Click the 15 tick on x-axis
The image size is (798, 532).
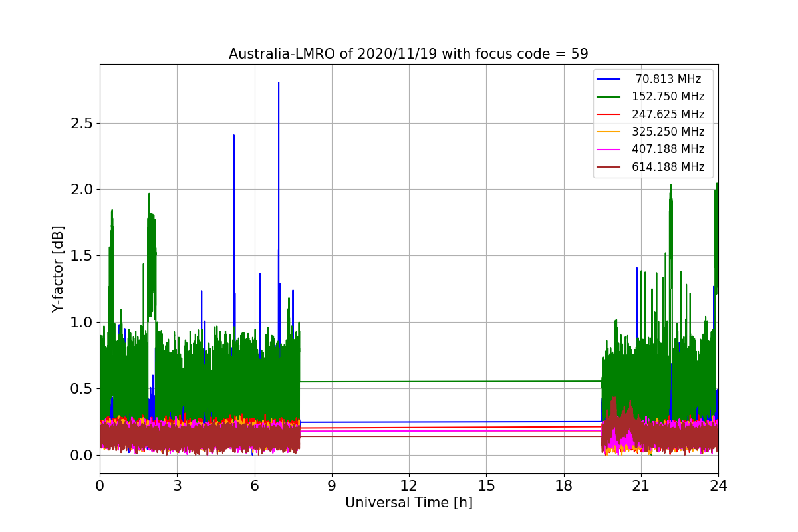[486, 486]
